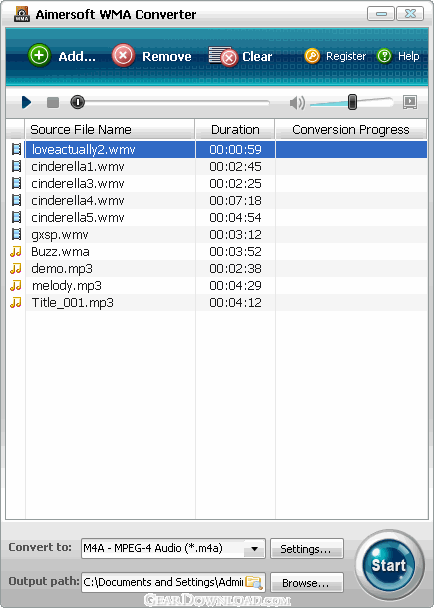Click the Conversion Progress column header

(x=351, y=130)
